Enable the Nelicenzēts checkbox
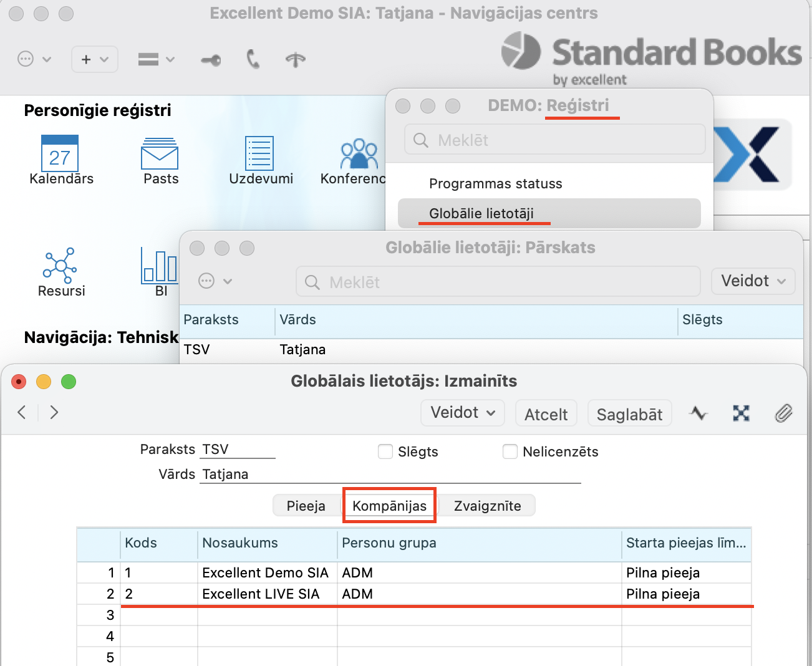 [x=510, y=451]
